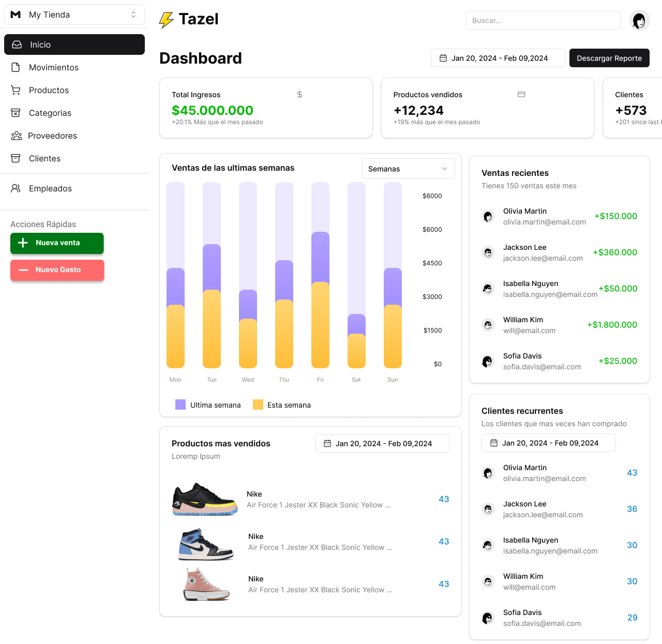Image resolution: width=662 pixels, height=644 pixels.
Task: Click Jackson Lee avatar in Clientes recurrentes
Action: (488, 509)
